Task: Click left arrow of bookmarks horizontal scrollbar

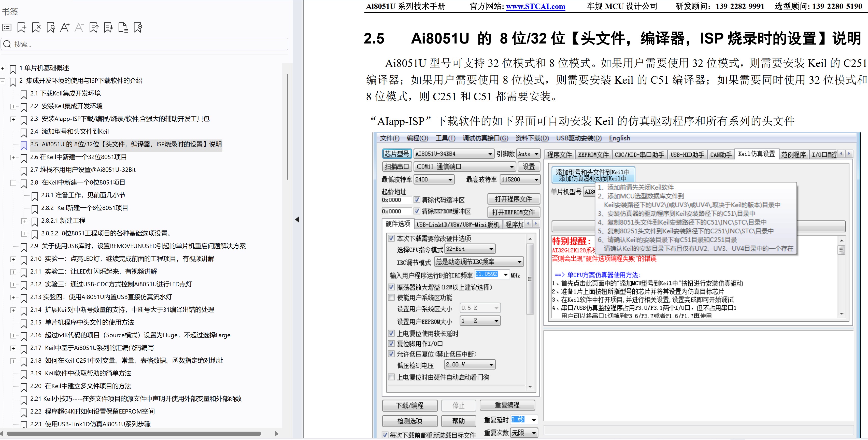Action: (x=2, y=434)
